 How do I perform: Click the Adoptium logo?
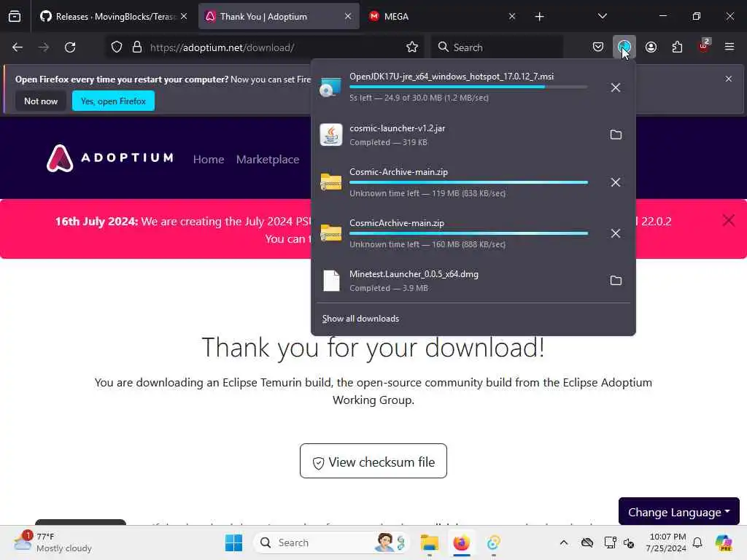(110, 158)
